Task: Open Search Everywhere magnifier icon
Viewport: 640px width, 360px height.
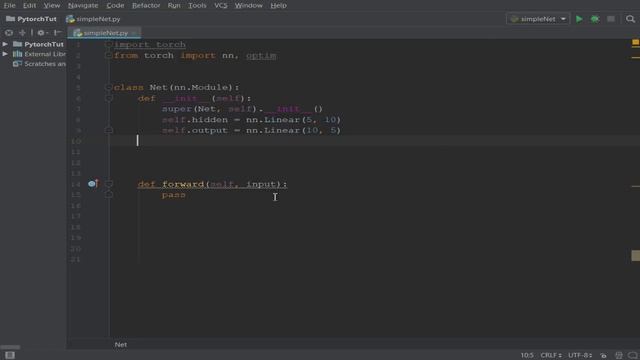Action: [x=630, y=19]
